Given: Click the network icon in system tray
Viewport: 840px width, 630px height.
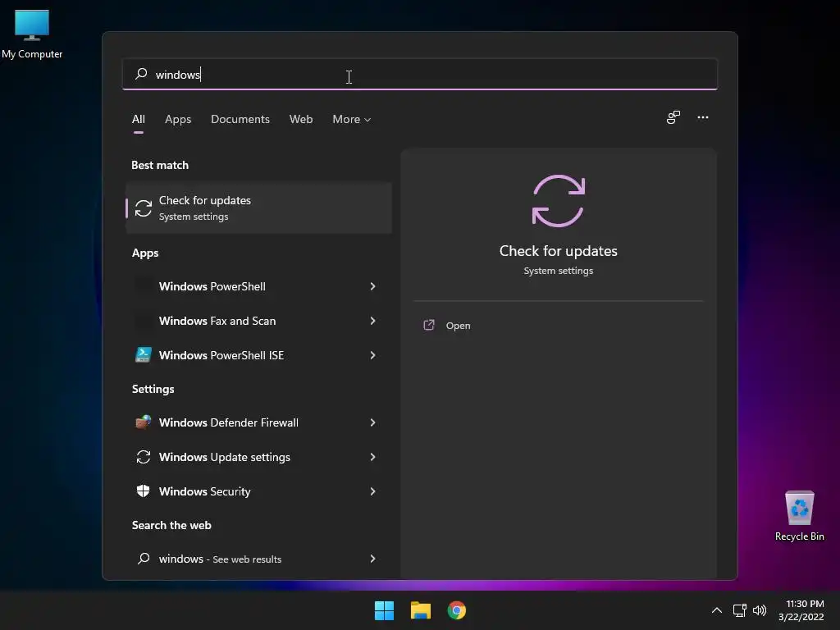Looking at the screenshot, I should (x=740, y=610).
